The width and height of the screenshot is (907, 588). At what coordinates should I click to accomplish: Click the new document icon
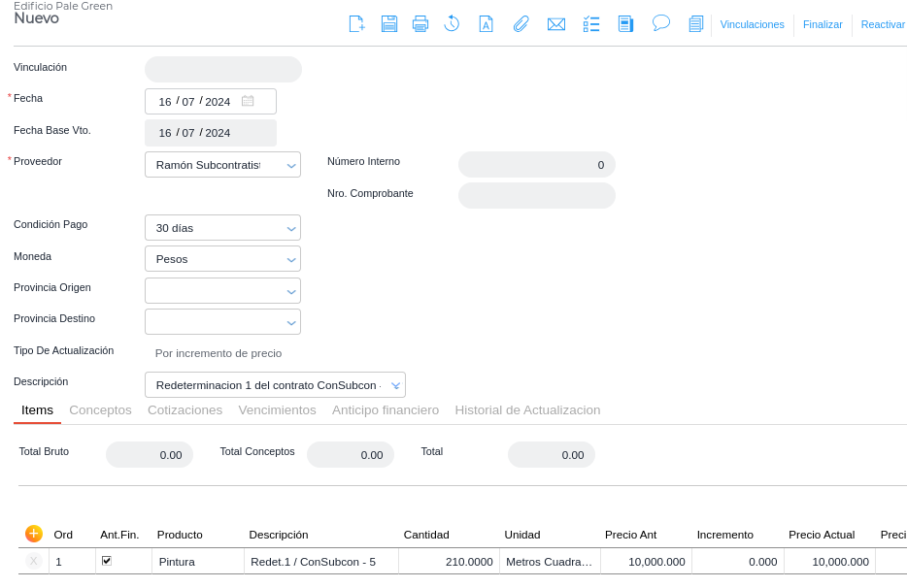(356, 24)
